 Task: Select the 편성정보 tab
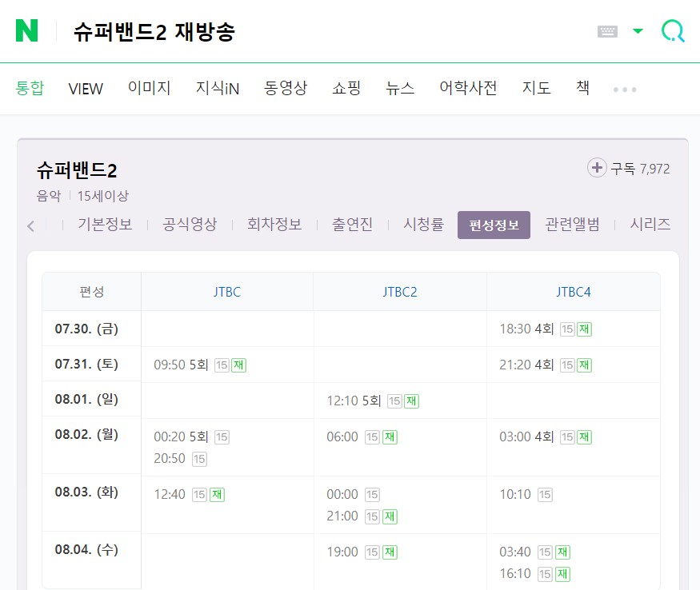(494, 225)
